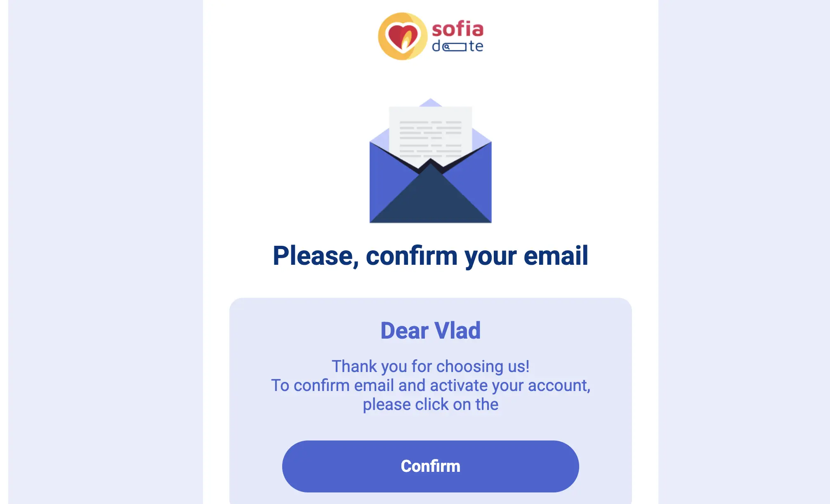
Task: Click the word "Please," in the heading
Action: (316, 256)
